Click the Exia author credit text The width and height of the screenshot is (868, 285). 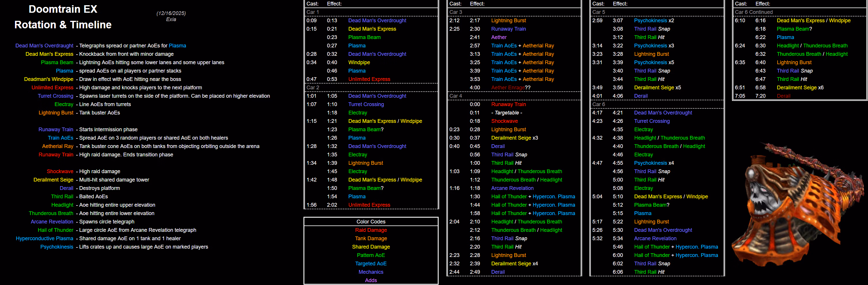(171, 20)
